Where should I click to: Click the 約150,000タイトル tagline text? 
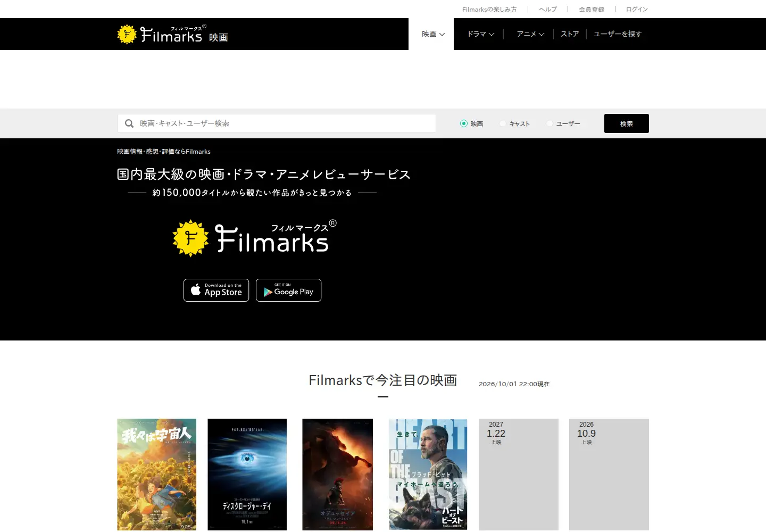[x=252, y=193]
